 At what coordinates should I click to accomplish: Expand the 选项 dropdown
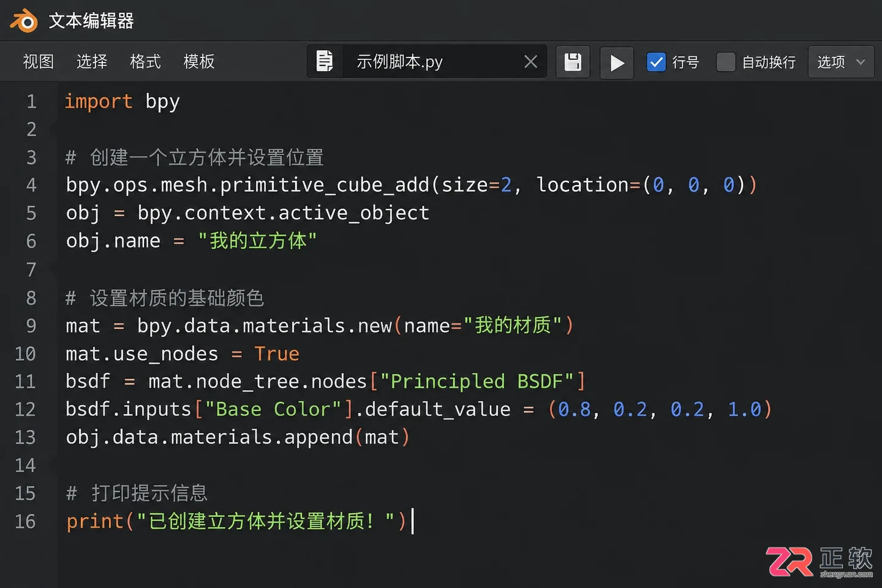[841, 62]
